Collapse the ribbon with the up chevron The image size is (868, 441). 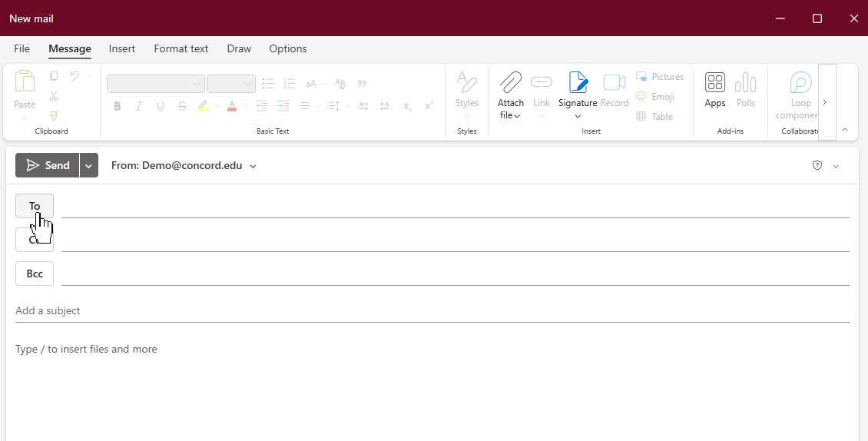pos(845,130)
